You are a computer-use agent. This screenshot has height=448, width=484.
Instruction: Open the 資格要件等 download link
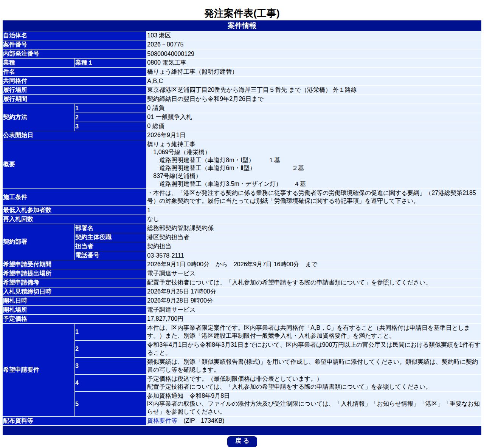point(162,421)
